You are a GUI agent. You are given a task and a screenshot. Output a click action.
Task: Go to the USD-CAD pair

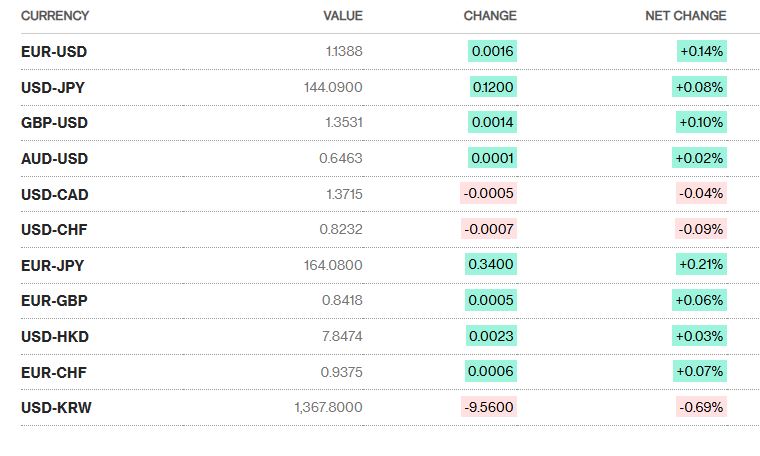[x=54, y=194]
